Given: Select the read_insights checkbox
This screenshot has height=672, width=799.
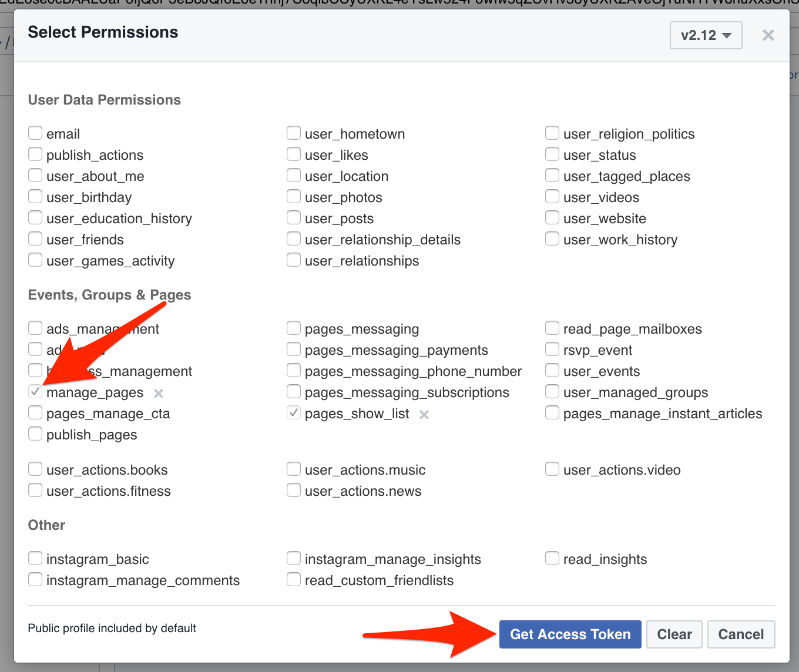Looking at the screenshot, I should tap(552, 558).
